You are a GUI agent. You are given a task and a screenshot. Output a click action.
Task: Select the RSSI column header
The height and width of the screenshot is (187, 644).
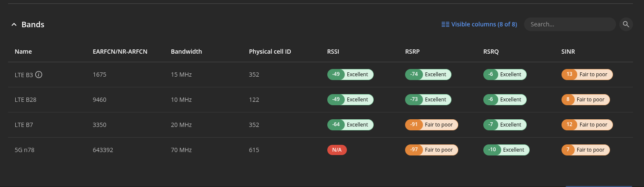tap(333, 52)
